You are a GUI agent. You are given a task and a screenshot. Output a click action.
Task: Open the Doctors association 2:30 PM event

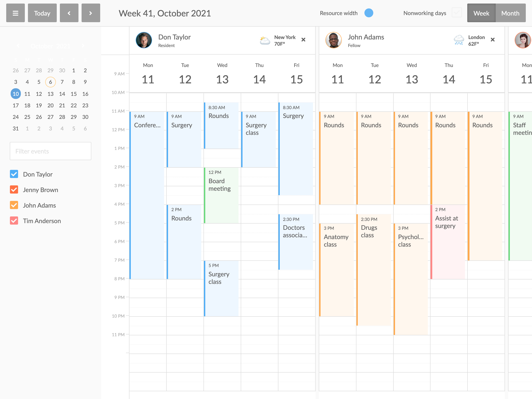coord(296,242)
